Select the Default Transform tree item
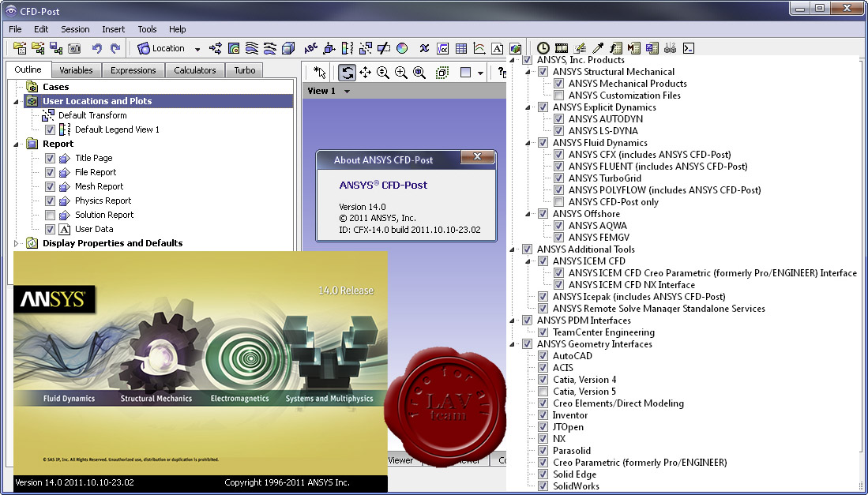Viewport: 868px width, 495px height. coord(92,115)
